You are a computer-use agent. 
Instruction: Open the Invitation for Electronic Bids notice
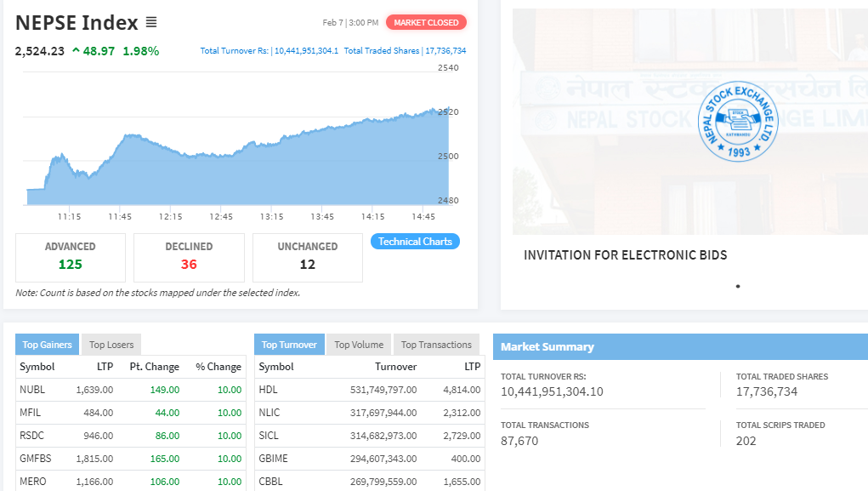[x=626, y=255]
